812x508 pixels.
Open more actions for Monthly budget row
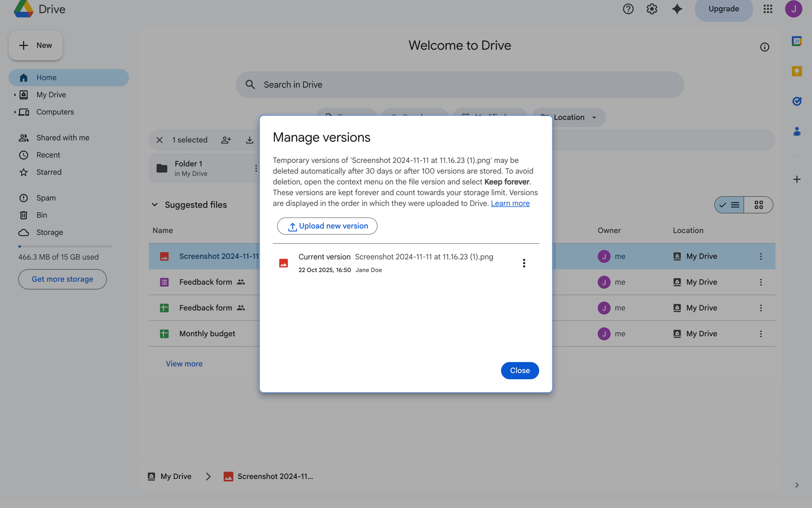(761, 334)
